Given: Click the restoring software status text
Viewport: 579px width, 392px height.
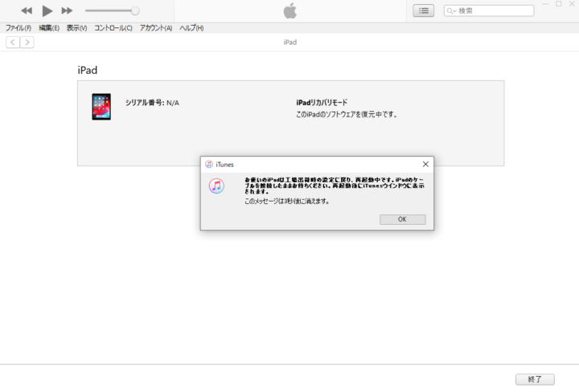Looking at the screenshot, I should (347, 115).
